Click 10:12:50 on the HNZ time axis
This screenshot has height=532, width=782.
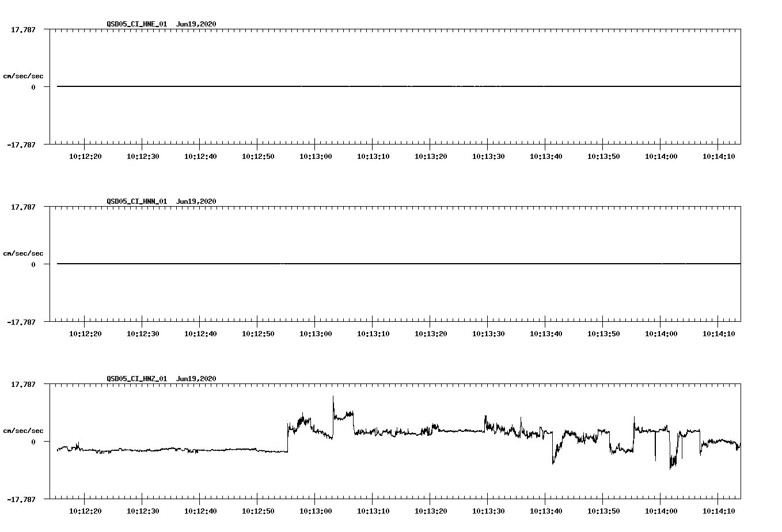pyautogui.click(x=258, y=511)
